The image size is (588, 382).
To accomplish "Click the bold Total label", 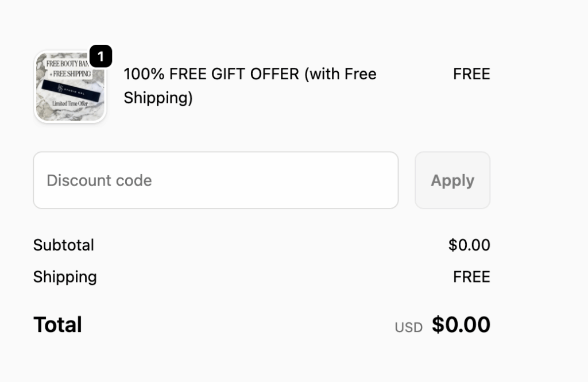I will click(57, 325).
